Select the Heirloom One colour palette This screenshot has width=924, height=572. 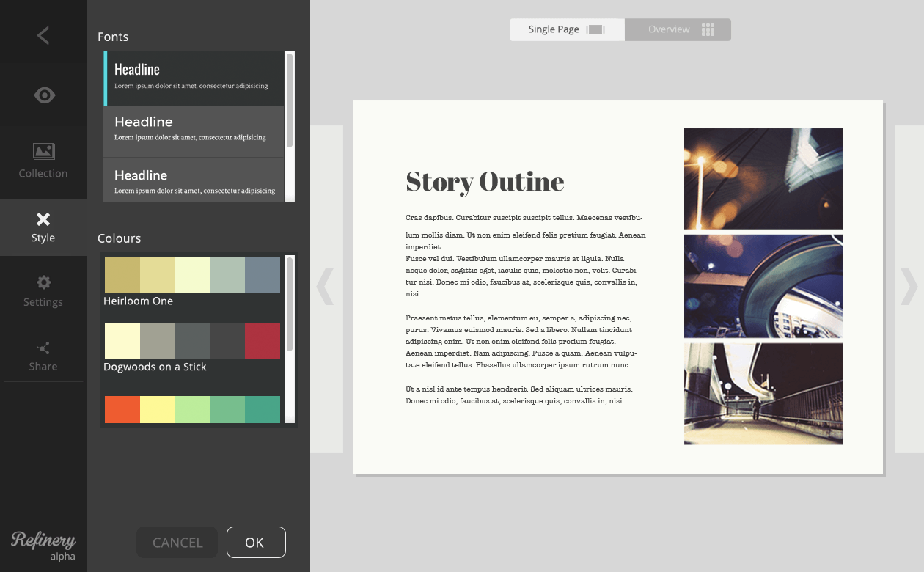click(192, 282)
